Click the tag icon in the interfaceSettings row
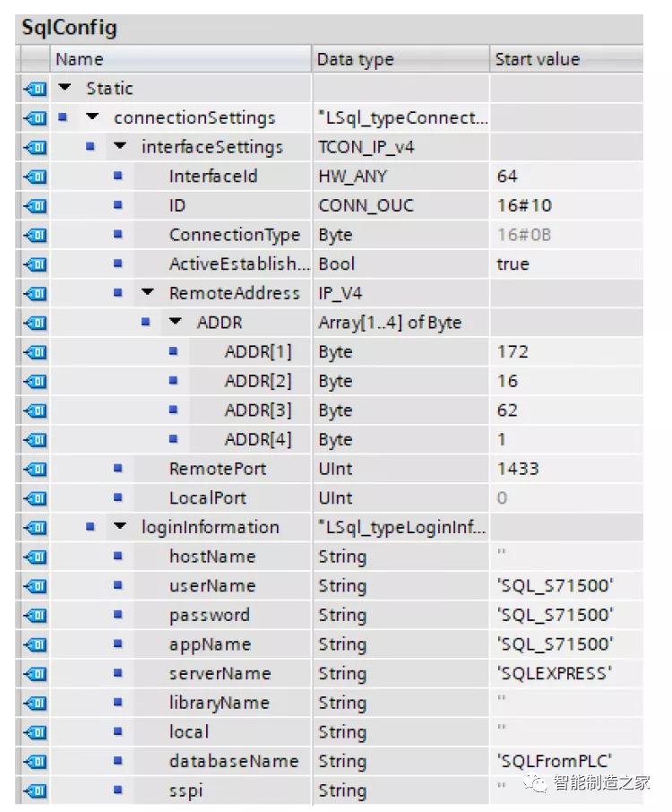The width and height of the screenshot is (672, 812). pos(35,148)
